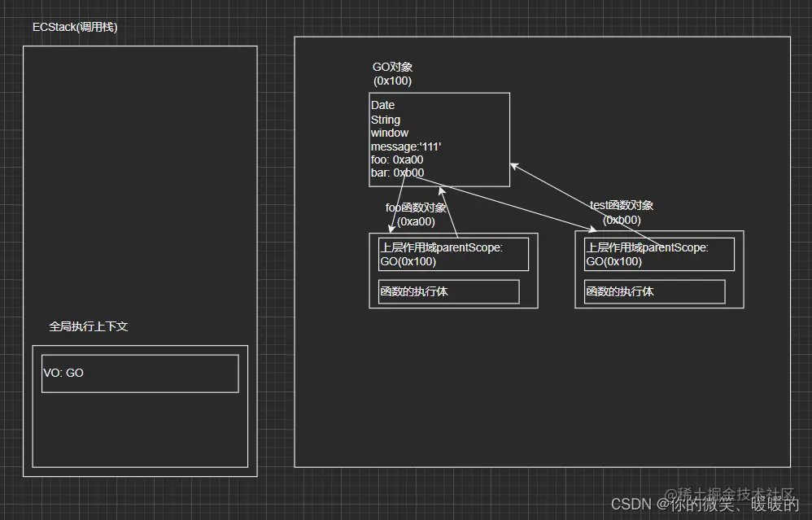Select the "String" entry in GO object
Viewport: 812px width, 520px height.
(386, 120)
